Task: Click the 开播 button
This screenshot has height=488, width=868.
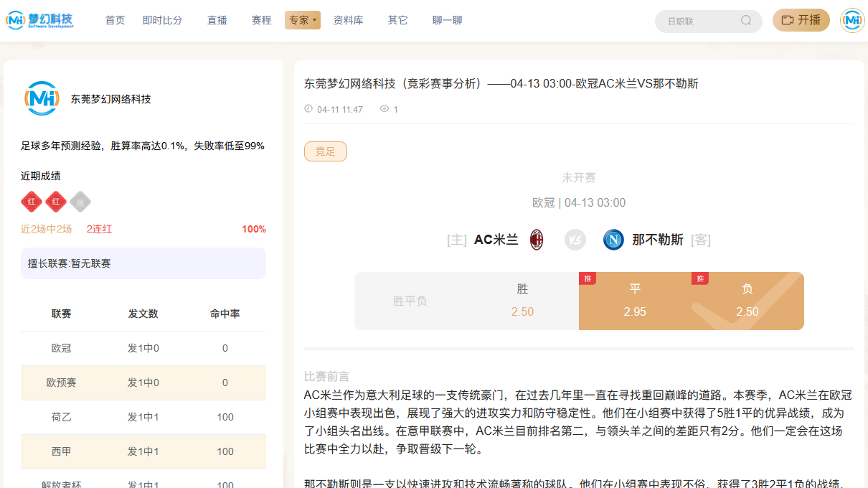Action: click(x=801, y=20)
